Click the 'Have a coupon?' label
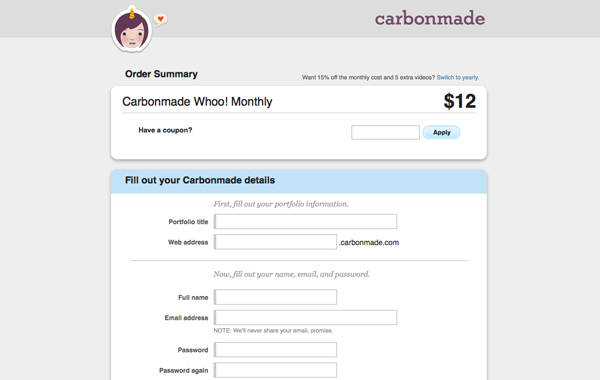 165,130
